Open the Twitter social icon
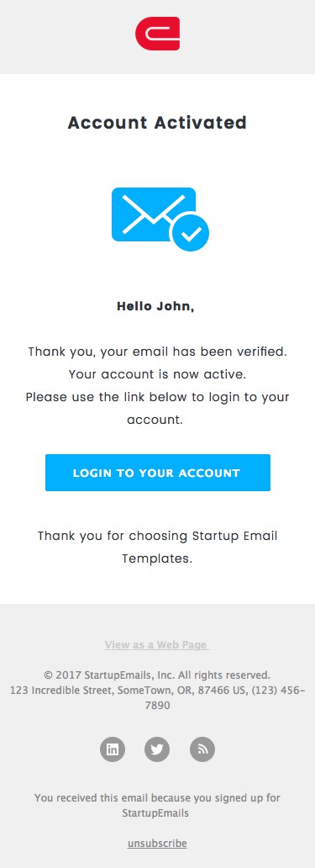Image resolution: width=315 pixels, height=868 pixels. [157, 749]
